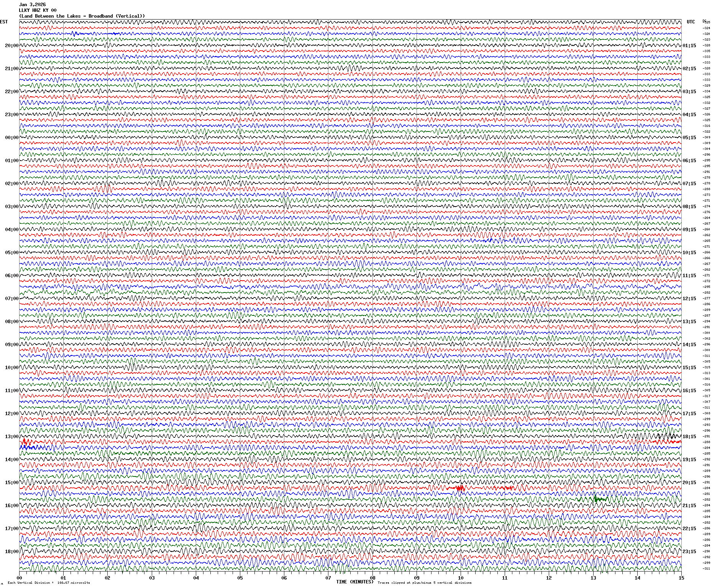Click the 05 minute tick on the time axis
712x588 pixels.
[x=240, y=578]
